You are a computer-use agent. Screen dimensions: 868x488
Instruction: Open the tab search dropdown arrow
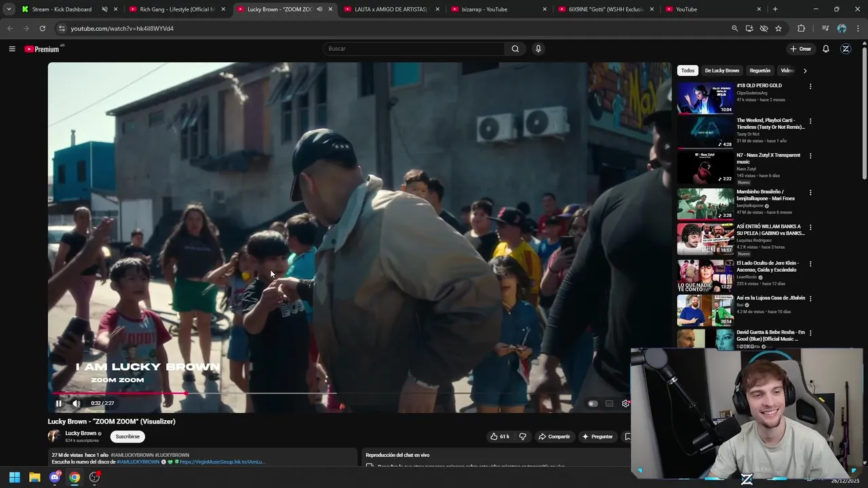tap(8, 9)
